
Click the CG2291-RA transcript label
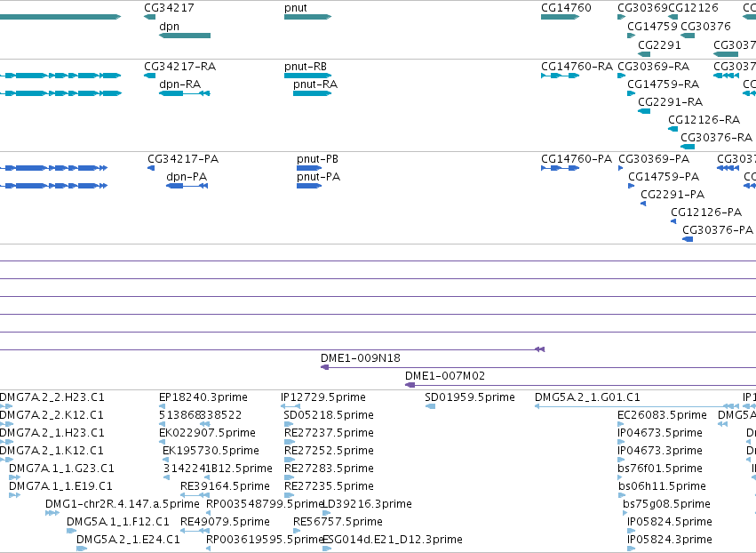click(x=670, y=102)
